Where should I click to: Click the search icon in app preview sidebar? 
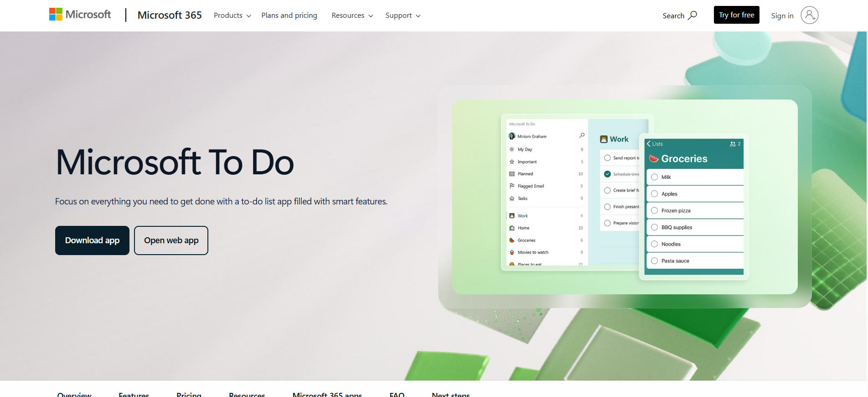582,136
